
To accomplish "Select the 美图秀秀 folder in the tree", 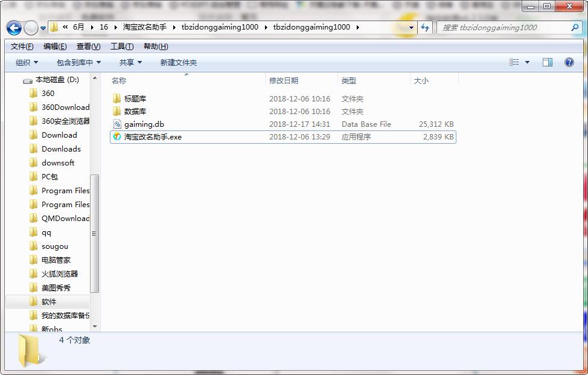I will point(56,287).
